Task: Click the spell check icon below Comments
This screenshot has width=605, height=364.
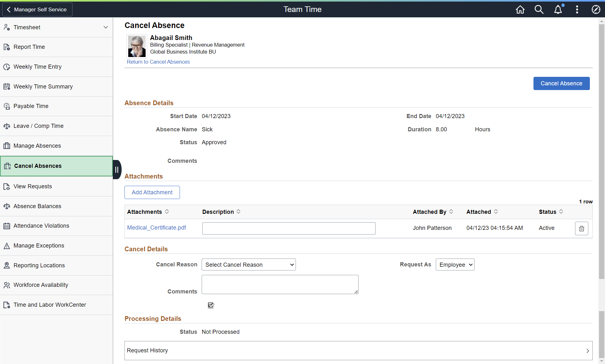Action: tap(211, 305)
